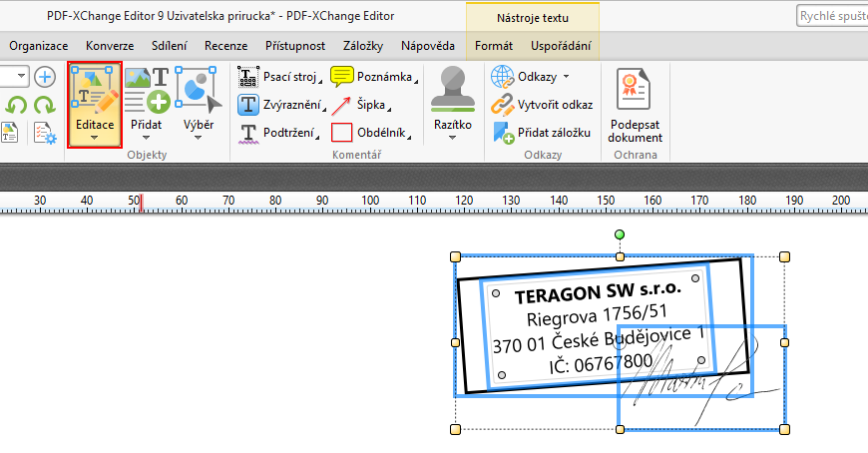Select the Zvýraznění highlight tool
Screen dimensions: 868x453
281,105
